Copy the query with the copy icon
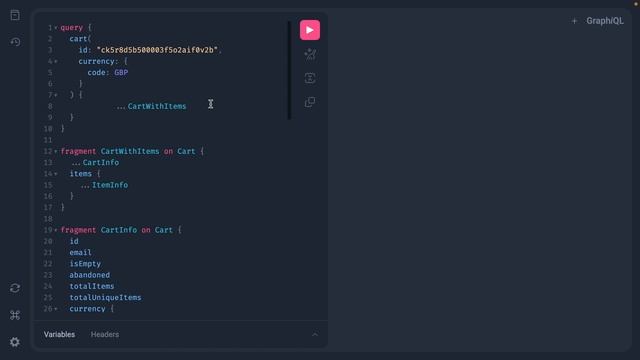The image size is (640, 360). click(x=310, y=102)
